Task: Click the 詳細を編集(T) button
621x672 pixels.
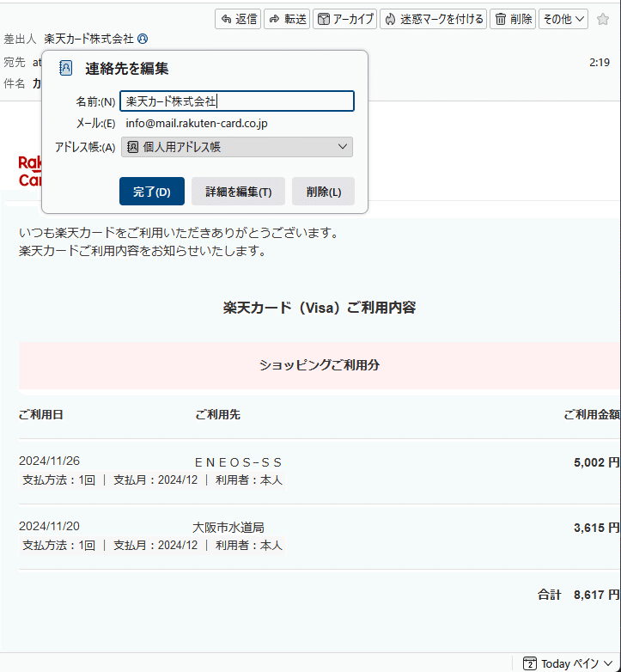Action: click(x=238, y=191)
